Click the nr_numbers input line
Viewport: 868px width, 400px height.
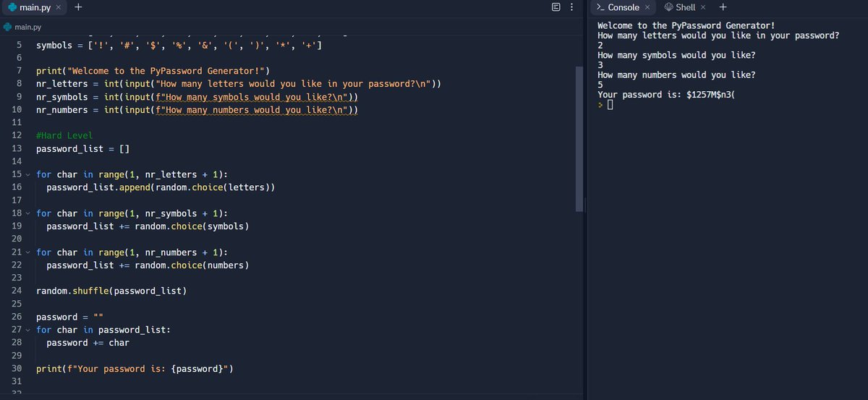coord(197,110)
